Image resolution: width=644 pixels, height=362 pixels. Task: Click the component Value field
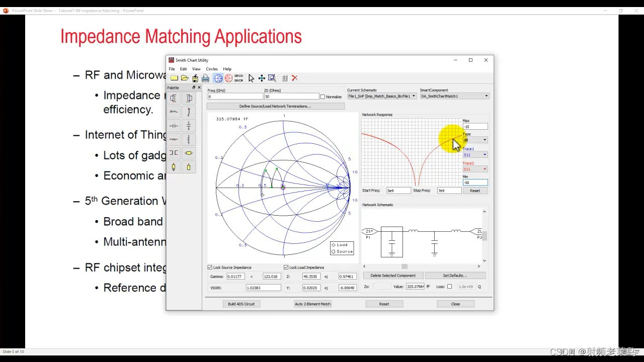pos(416,287)
